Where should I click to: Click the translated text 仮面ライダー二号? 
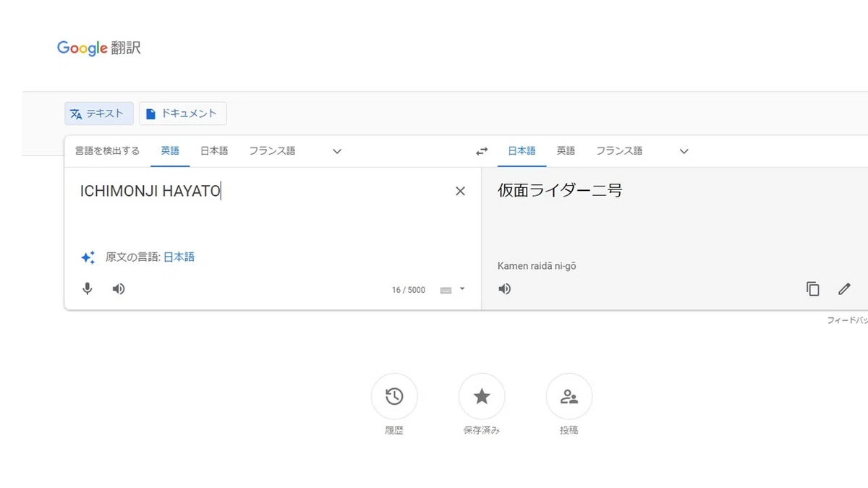click(x=560, y=191)
